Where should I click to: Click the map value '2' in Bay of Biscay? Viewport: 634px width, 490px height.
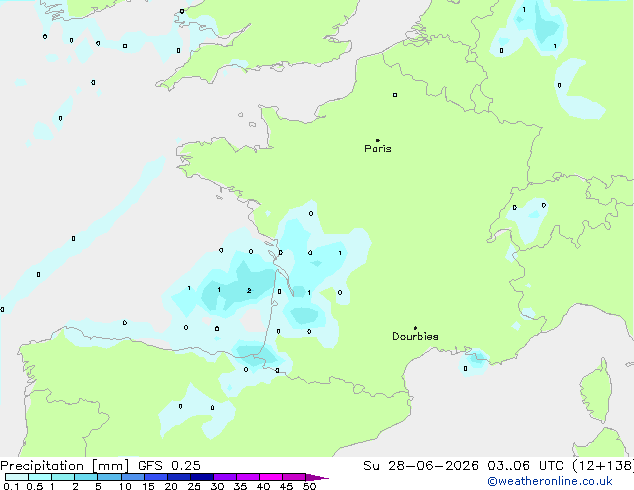[x=249, y=290]
